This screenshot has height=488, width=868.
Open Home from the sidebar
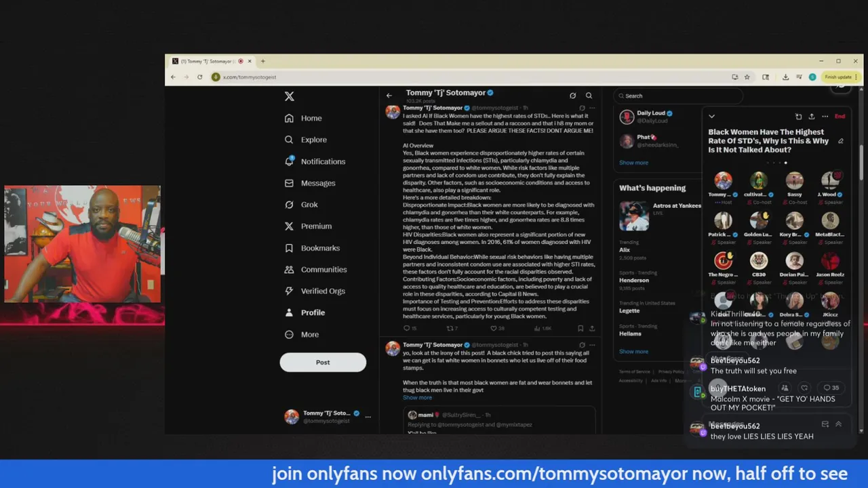click(x=303, y=118)
